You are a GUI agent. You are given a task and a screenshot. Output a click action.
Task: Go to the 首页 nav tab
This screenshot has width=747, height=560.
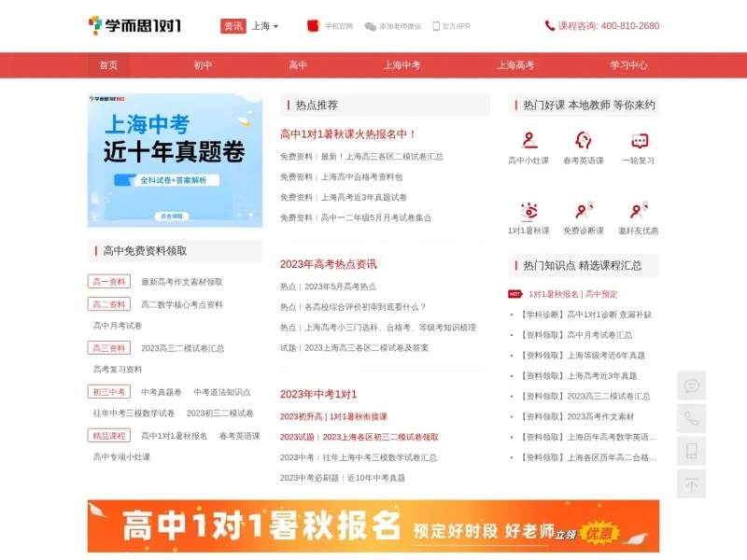108,65
